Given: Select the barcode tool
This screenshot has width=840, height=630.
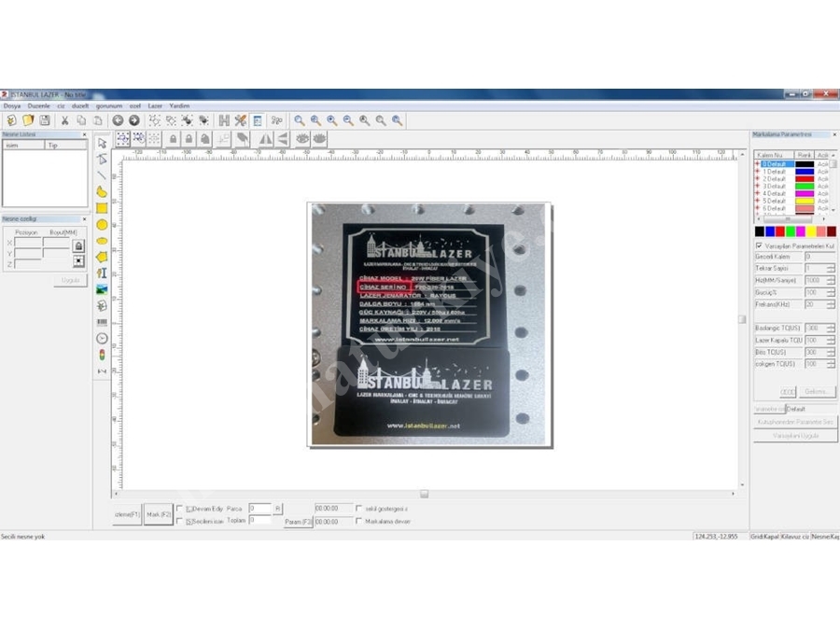Looking at the screenshot, I should tap(102, 322).
